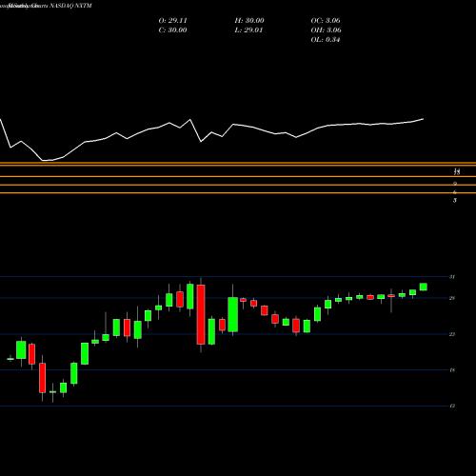Screen dimensions: 476x476
Task: Click the 18 price axis label
Action: pos(452,370)
